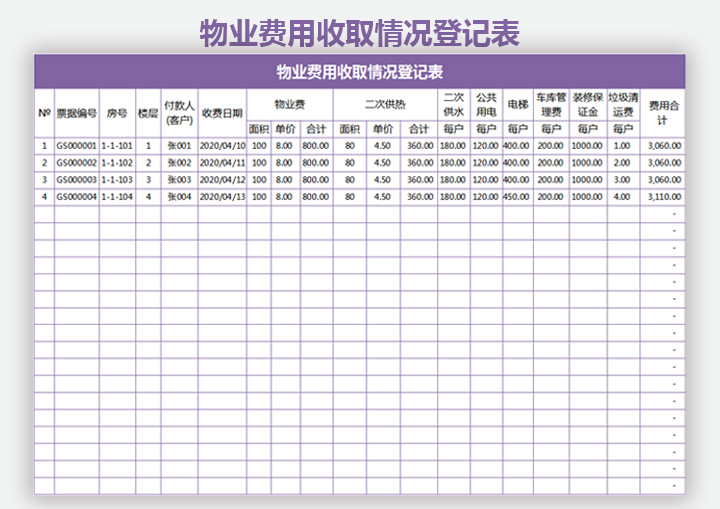Click date cell 2020/04/12

tap(222, 180)
